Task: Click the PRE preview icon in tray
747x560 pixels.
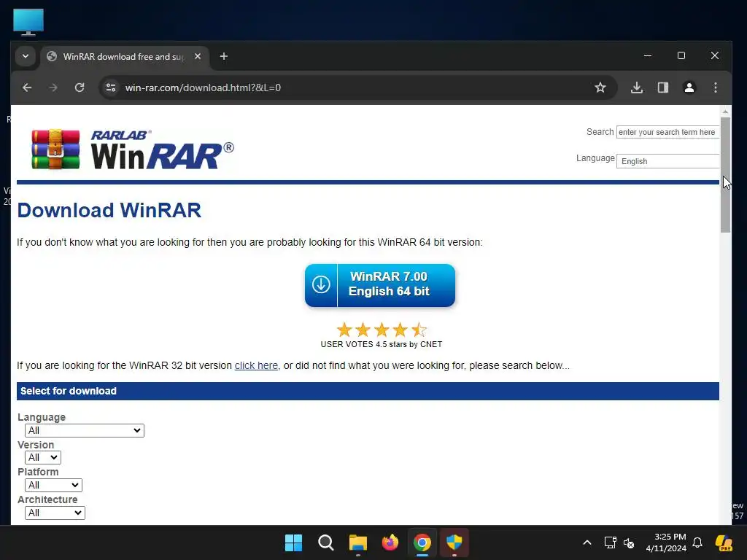Action: (x=724, y=542)
